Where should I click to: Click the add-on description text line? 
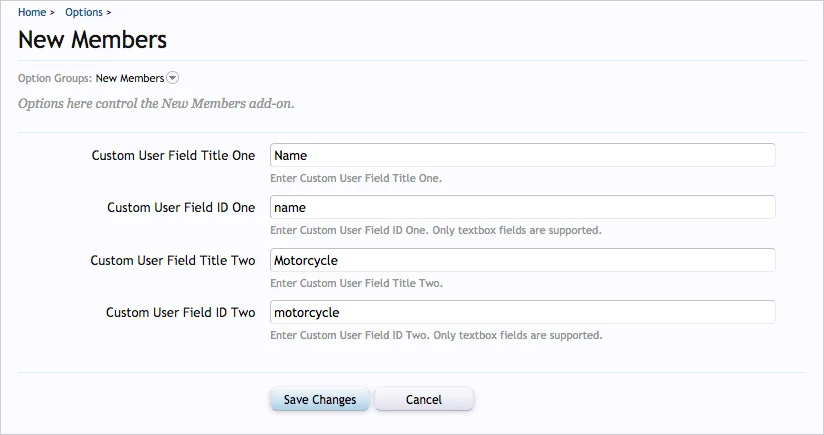(156, 103)
